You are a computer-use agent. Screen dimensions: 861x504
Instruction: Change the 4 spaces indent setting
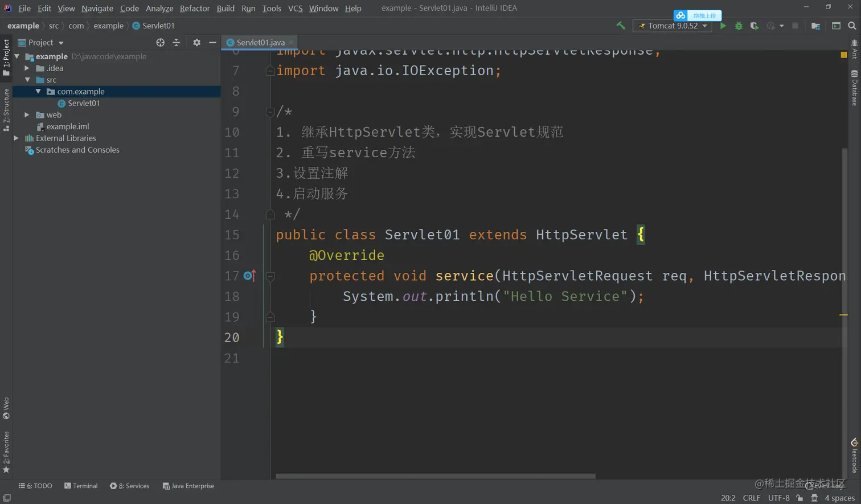tap(840, 498)
